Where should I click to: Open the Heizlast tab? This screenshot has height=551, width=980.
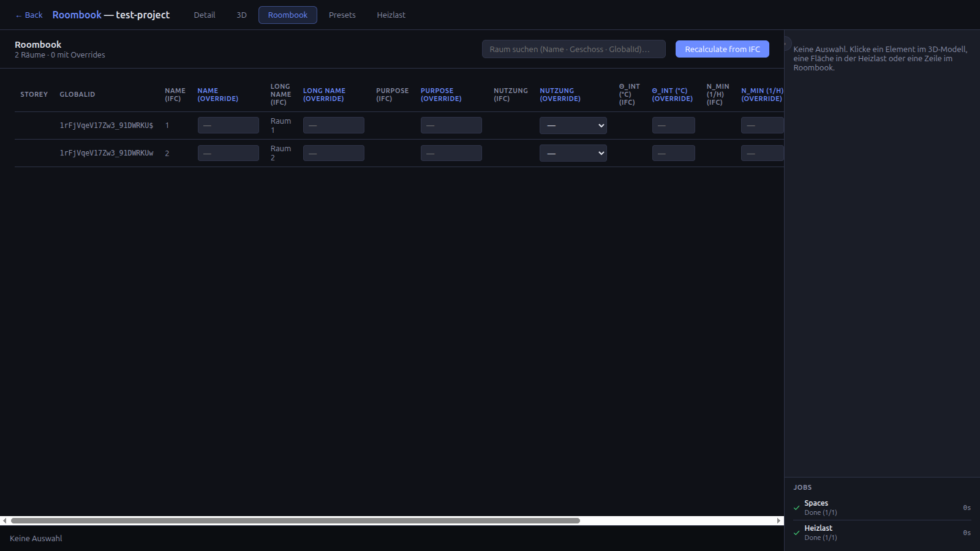(x=391, y=15)
